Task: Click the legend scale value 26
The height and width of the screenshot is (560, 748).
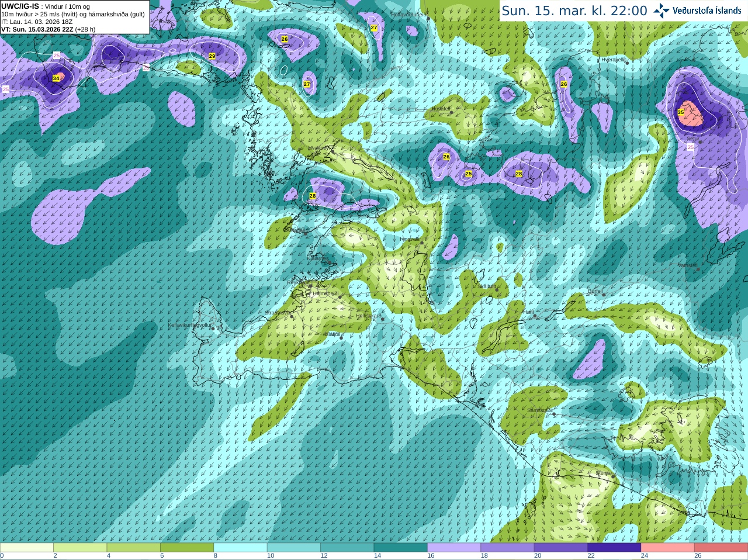Action: (698, 556)
